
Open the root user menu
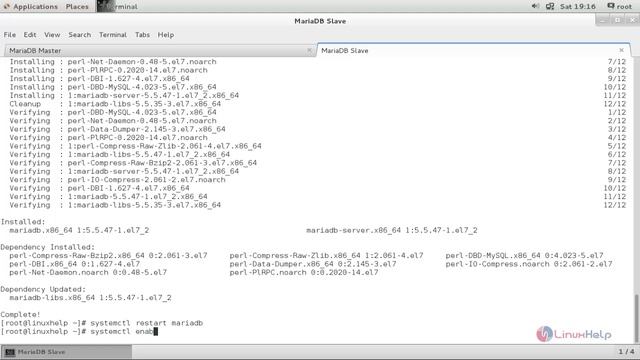pos(620,7)
